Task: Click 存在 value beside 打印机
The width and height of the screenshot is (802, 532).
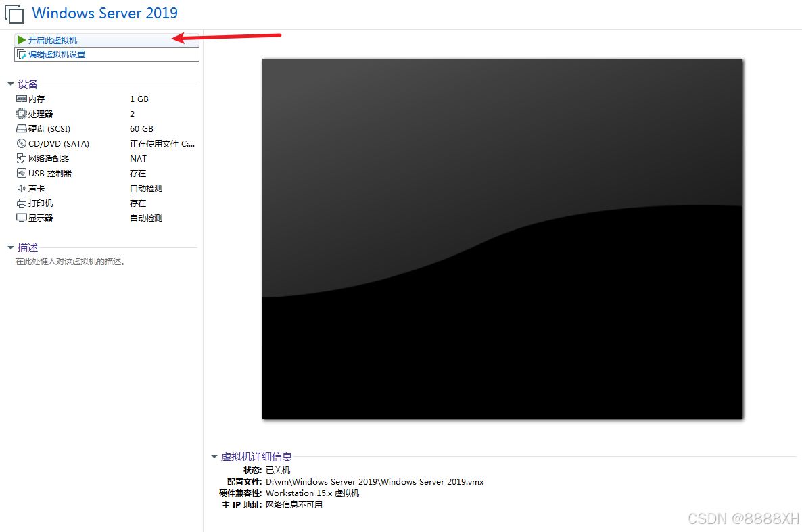Action: point(138,203)
